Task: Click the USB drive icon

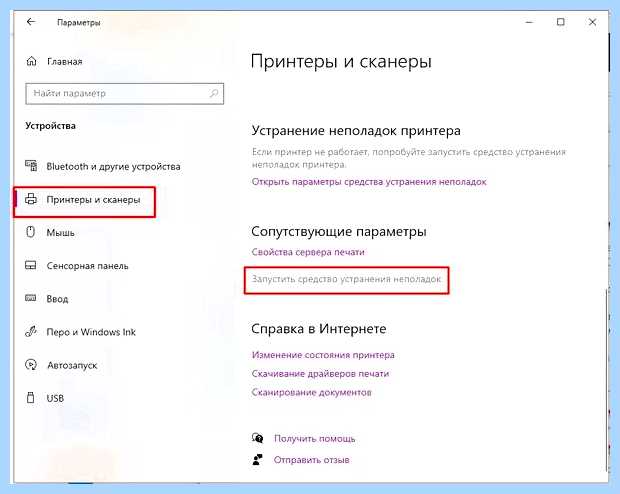Action: click(x=31, y=398)
